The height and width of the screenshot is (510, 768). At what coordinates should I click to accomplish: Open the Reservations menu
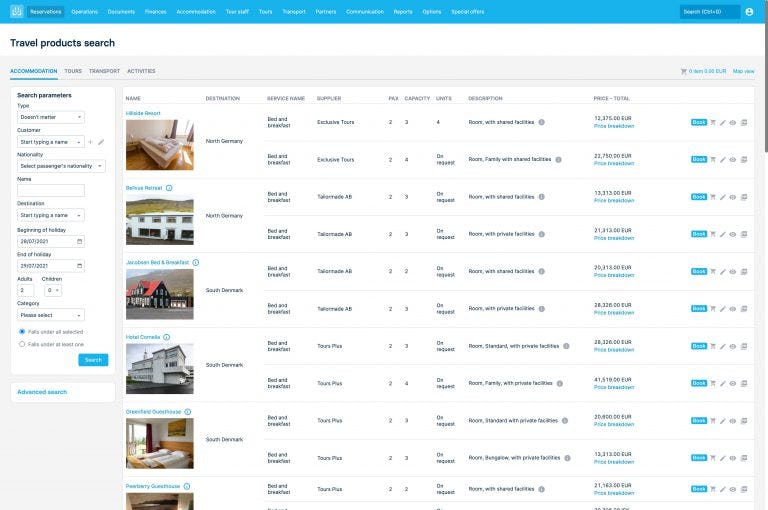(46, 12)
